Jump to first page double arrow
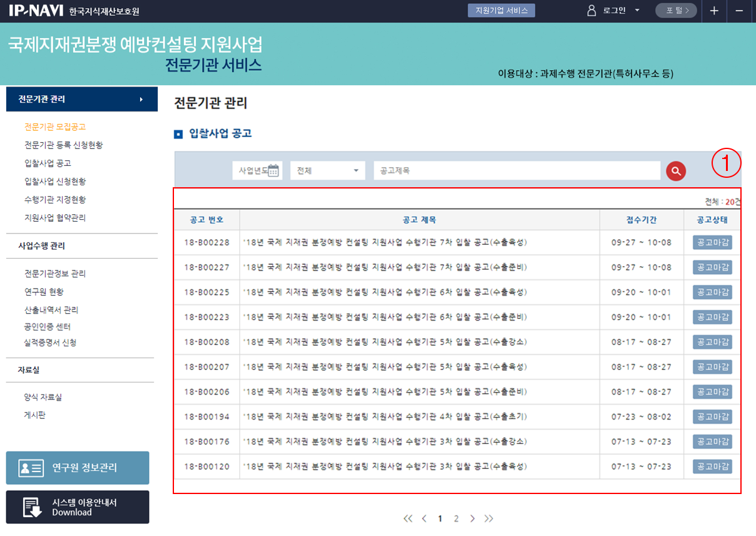The height and width of the screenshot is (536, 756). tap(408, 518)
